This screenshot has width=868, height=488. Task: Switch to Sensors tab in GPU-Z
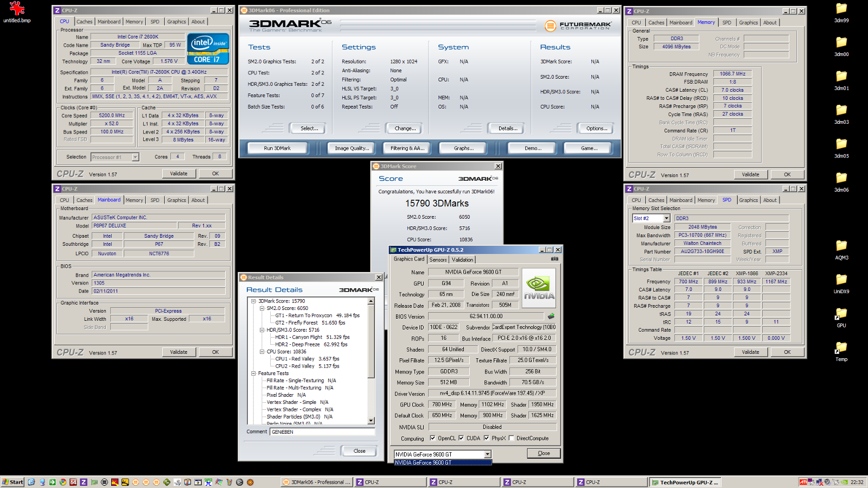438,259
